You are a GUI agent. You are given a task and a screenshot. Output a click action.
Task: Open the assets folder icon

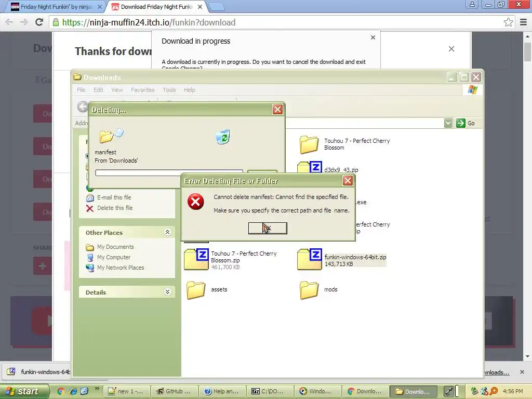(196, 290)
